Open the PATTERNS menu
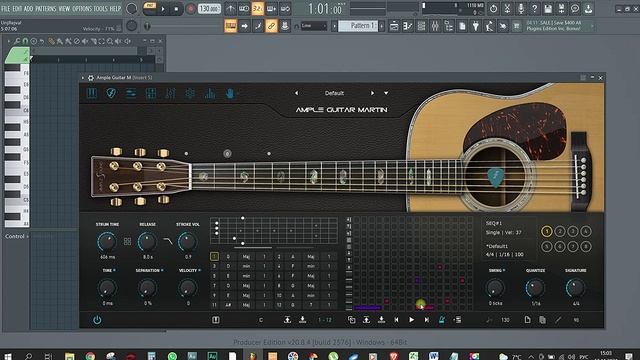This screenshot has width=640, height=360. [x=46, y=8]
